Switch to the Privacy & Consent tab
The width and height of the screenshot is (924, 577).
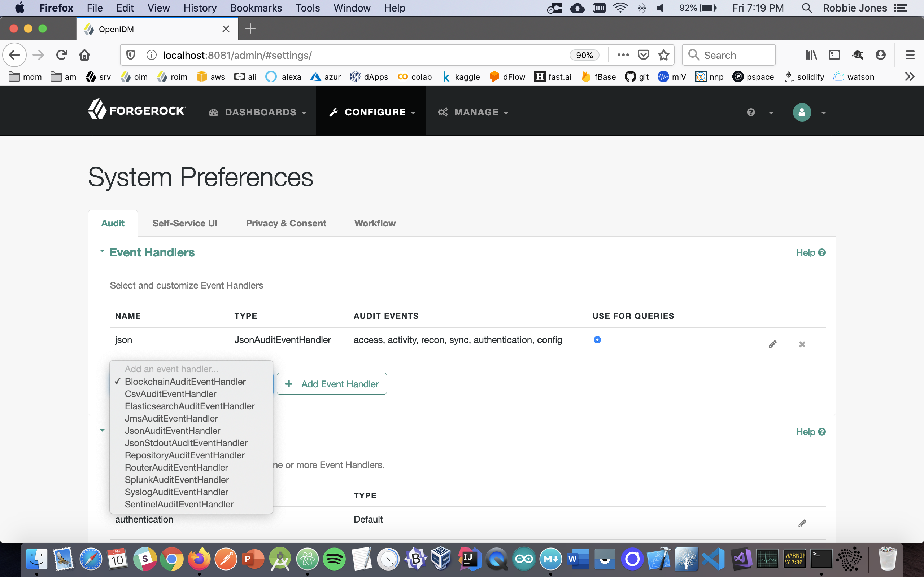coord(286,223)
